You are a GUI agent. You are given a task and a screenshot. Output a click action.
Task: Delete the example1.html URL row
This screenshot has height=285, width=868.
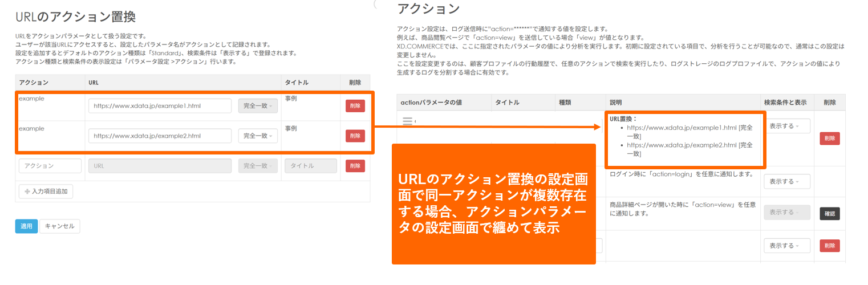click(x=355, y=106)
